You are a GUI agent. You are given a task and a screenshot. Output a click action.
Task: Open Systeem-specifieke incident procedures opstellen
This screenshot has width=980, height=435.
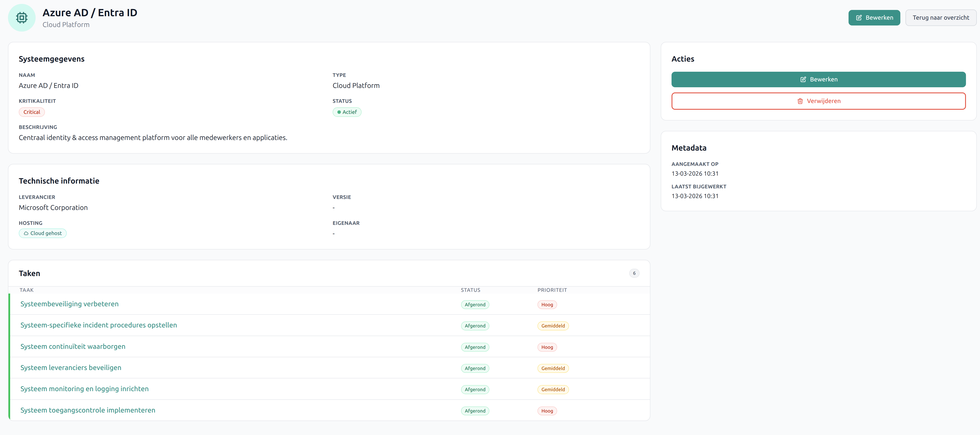point(98,325)
